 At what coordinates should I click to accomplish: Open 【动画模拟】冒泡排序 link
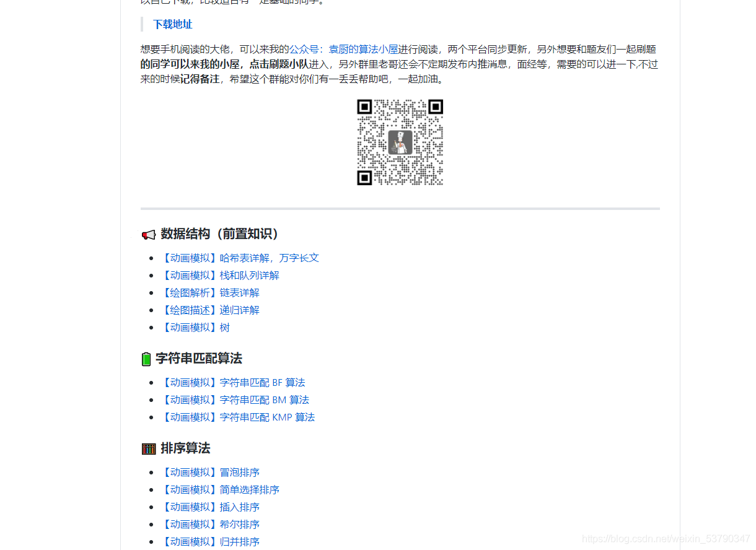point(210,472)
